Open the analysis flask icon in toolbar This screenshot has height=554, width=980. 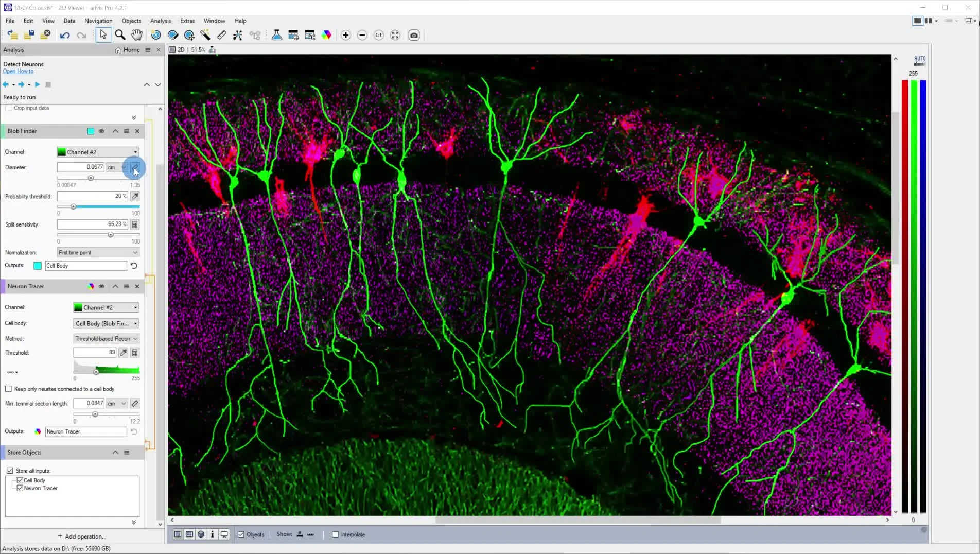click(276, 35)
